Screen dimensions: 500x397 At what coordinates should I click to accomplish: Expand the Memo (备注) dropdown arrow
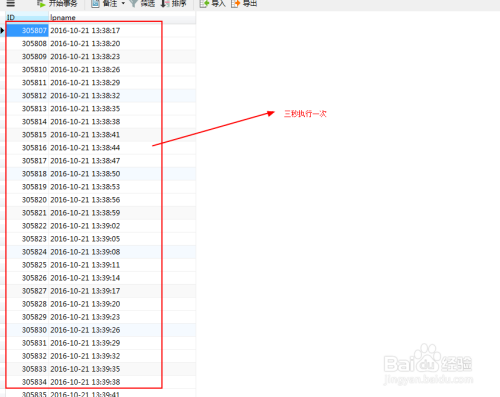123,3
